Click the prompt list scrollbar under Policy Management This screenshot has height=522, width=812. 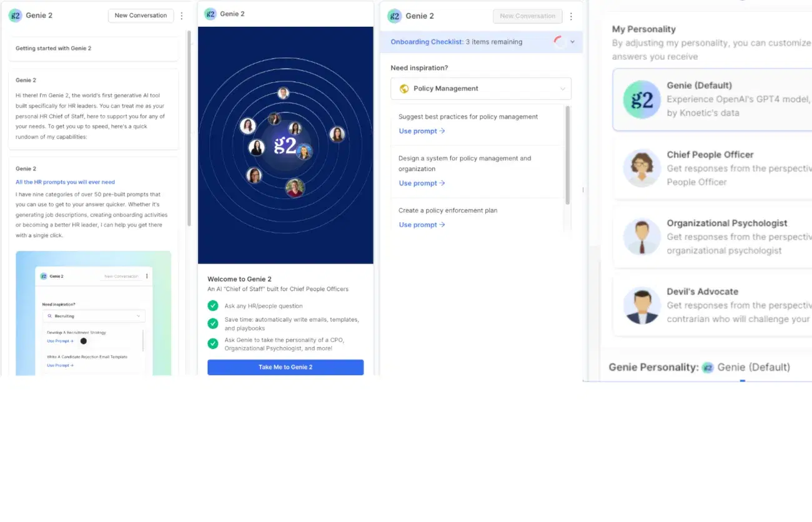coord(567,155)
